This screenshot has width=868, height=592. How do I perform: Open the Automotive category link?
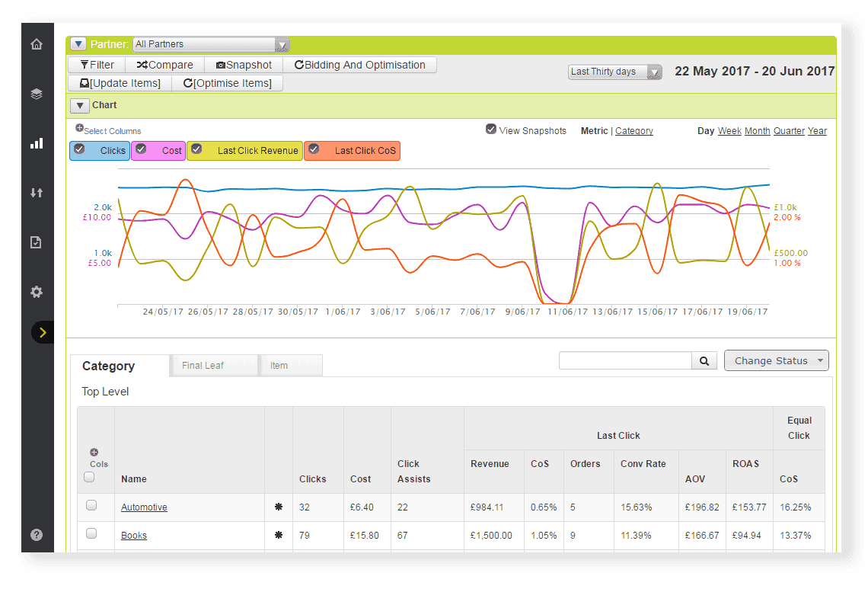coord(144,507)
